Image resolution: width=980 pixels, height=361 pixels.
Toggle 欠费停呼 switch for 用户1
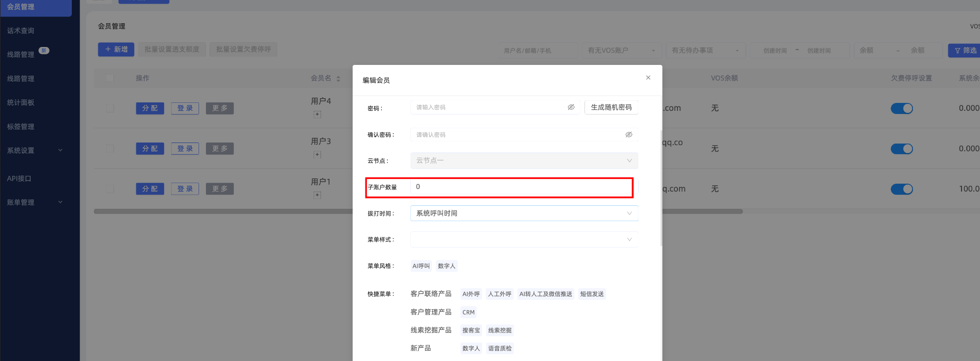[901, 189]
